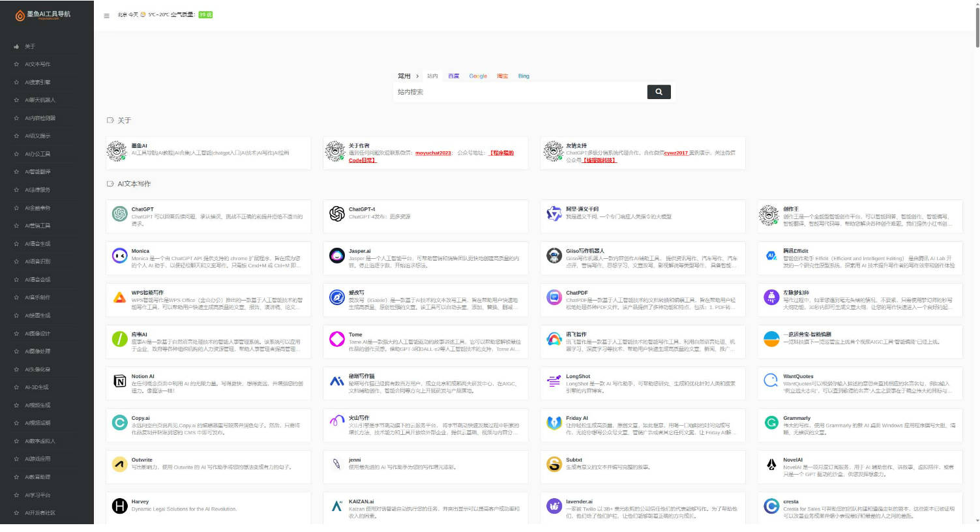
Task: Click the 一览运营宝 blue-orange circle icon
Action: click(x=771, y=339)
